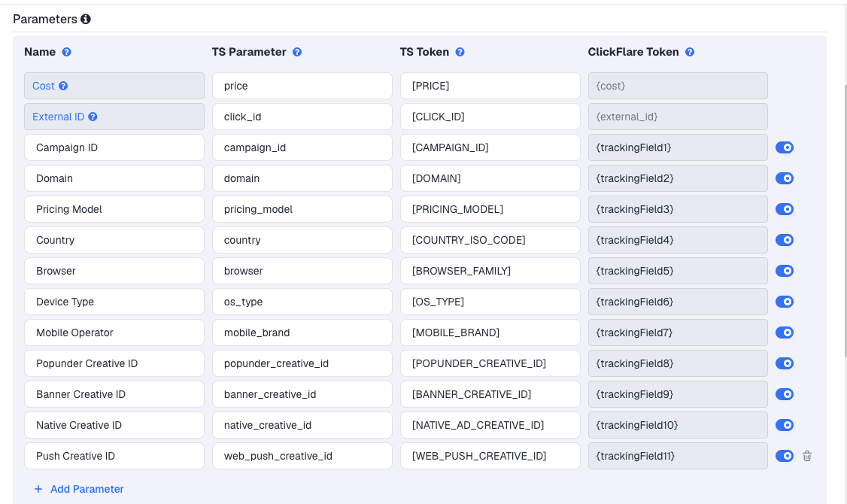847x504 pixels.
Task: Click the web_push_creative_id parameter field
Action: [x=302, y=456]
